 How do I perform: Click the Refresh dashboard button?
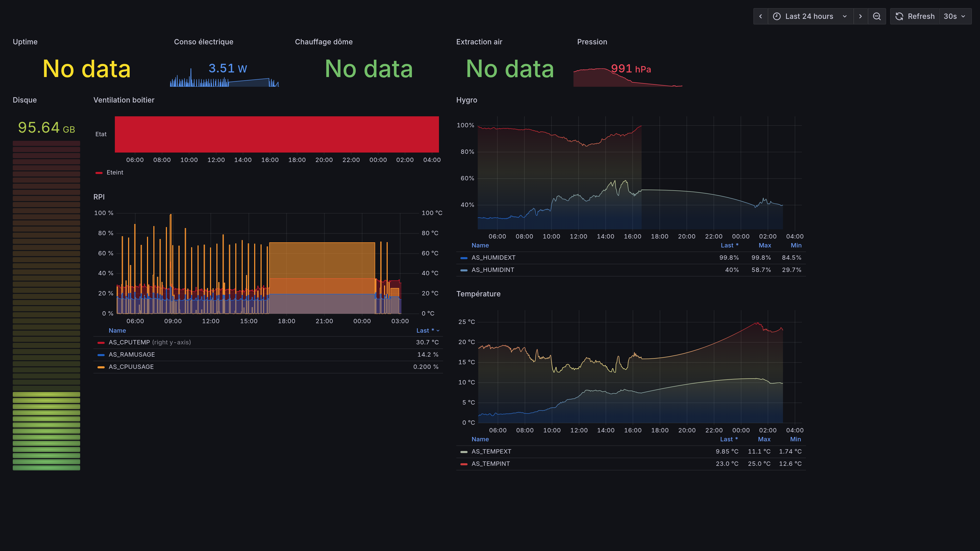point(915,16)
